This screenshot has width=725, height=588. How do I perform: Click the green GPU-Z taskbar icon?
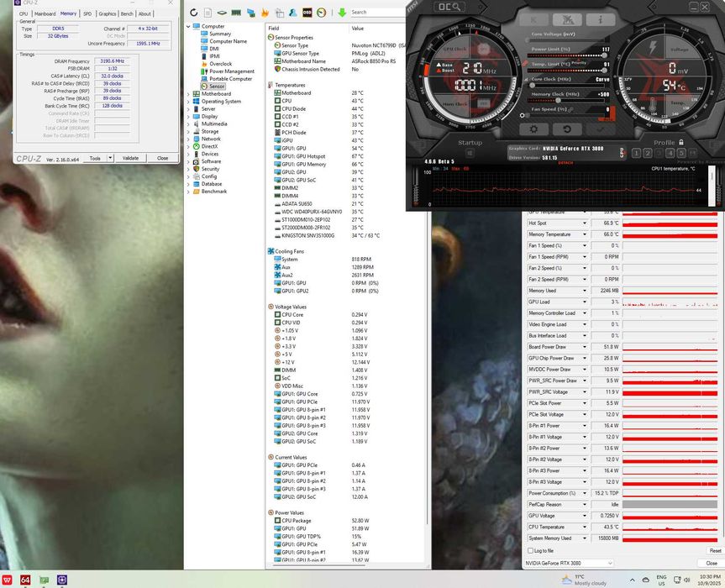(x=44, y=580)
